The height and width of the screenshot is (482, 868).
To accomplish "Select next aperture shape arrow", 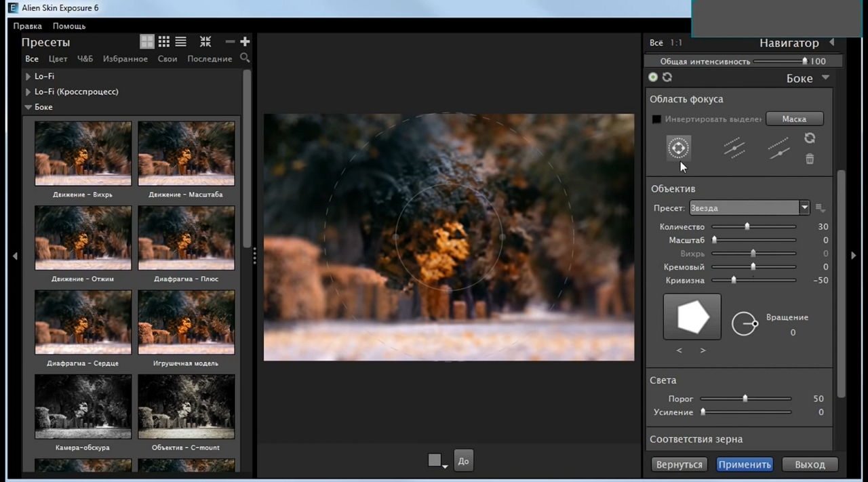I will pos(703,350).
